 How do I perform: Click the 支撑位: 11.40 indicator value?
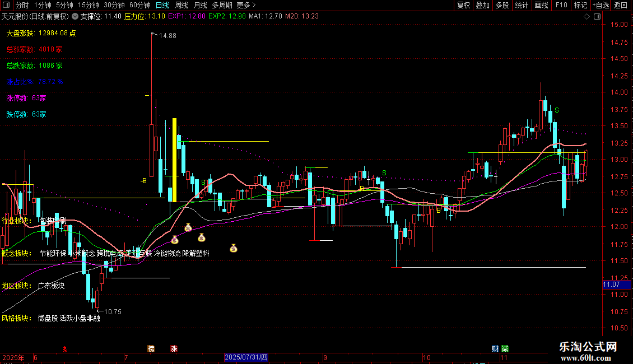coord(101,16)
